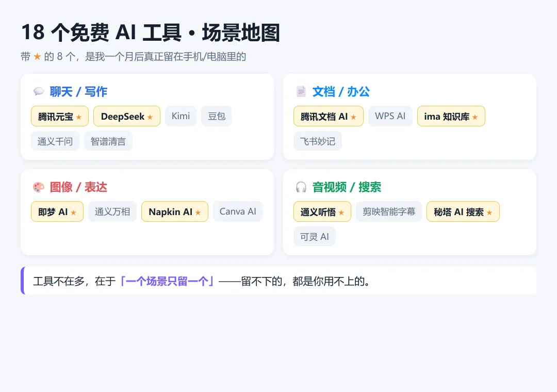Select the DeepSeek starred chip
This screenshot has width=557, height=392.
tap(127, 116)
